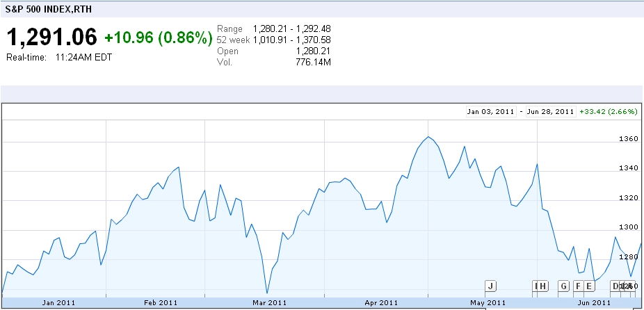
Task: Click Apr 2011 on the timeline axis
Action: point(381,303)
